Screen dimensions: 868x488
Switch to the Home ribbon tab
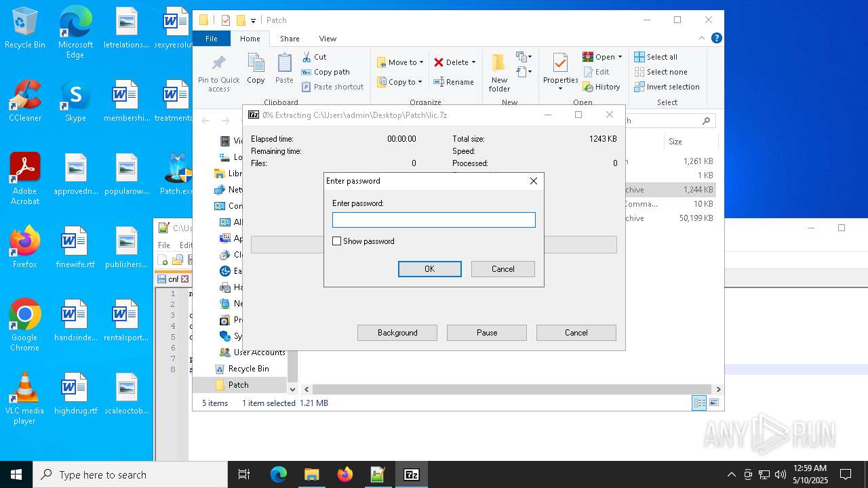click(250, 39)
